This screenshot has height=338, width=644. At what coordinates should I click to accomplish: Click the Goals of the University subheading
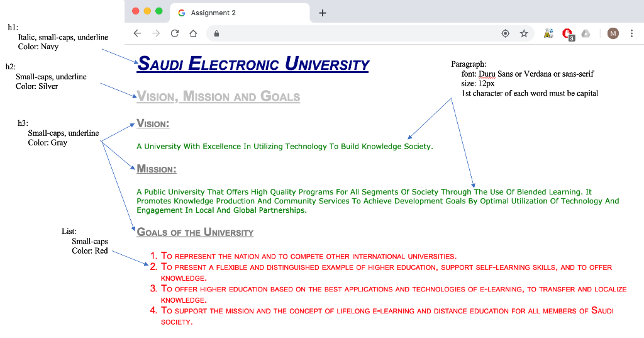tap(195, 232)
